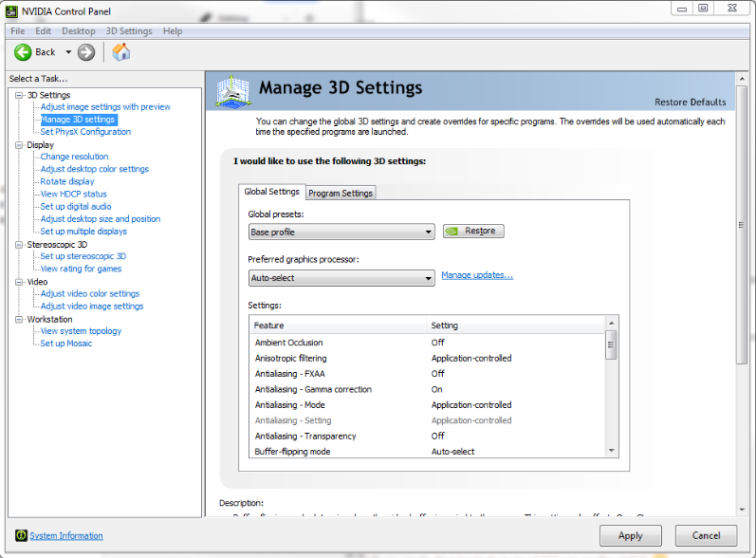
Task: Collapse the Stereoscopic 3D tree node
Action: 19,245
